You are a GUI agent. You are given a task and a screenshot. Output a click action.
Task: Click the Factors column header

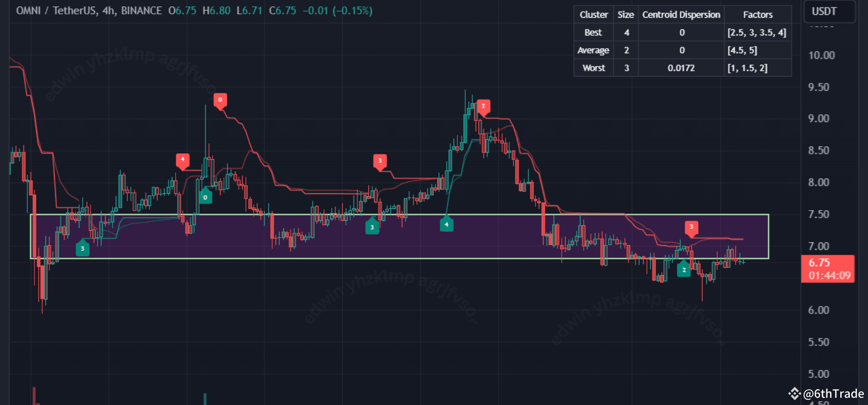[757, 15]
